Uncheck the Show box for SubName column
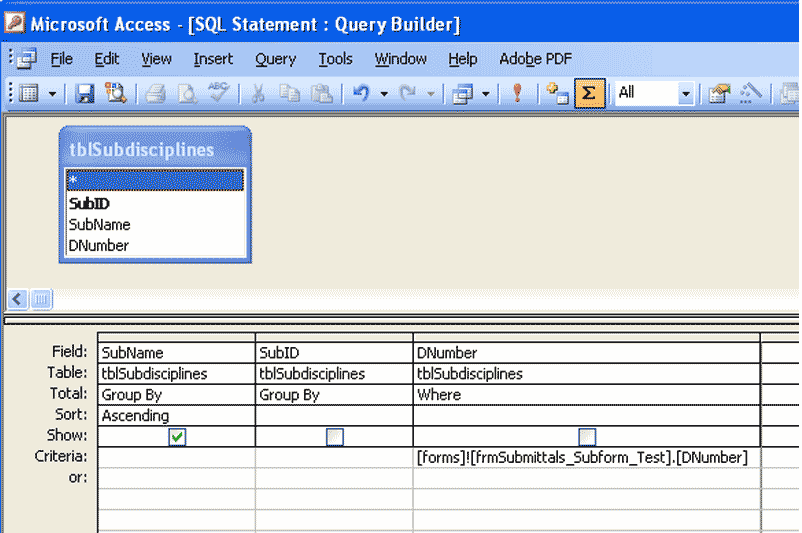 click(x=177, y=437)
